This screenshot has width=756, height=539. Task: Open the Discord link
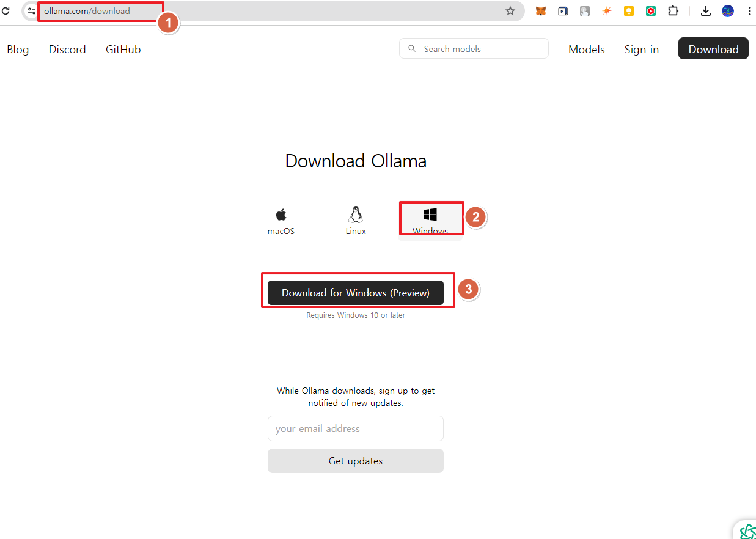pos(67,50)
